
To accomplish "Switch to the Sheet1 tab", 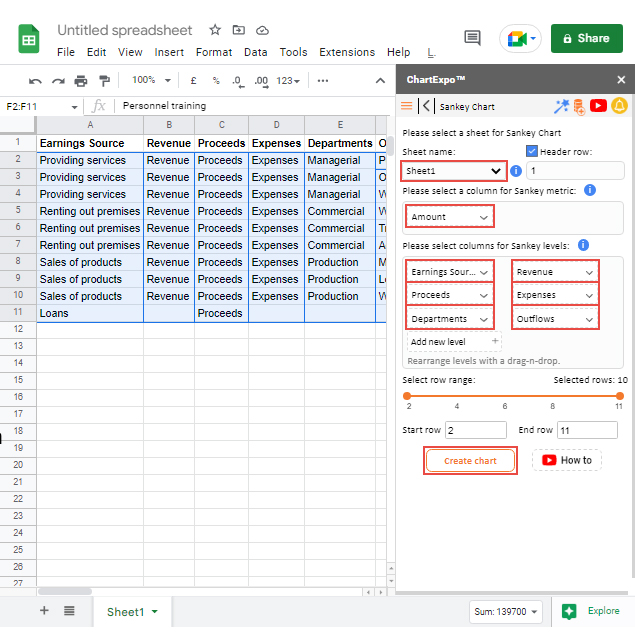I will (x=132, y=612).
